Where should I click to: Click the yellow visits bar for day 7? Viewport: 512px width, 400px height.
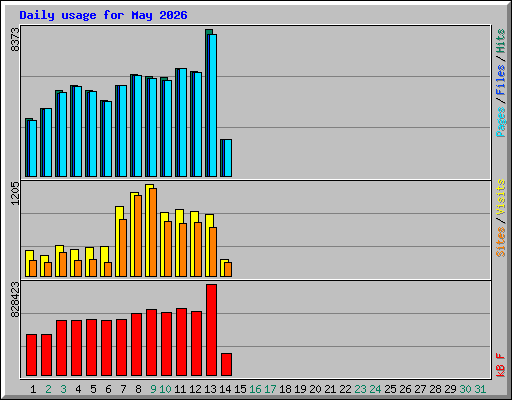coord(118,241)
